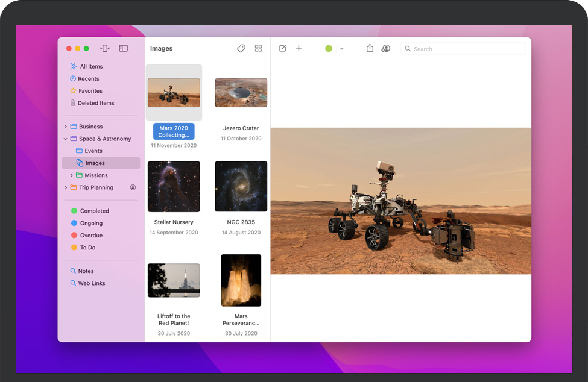Screen dimensions: 588x382
Task: Open the tags filter icon
Action: 241,48
